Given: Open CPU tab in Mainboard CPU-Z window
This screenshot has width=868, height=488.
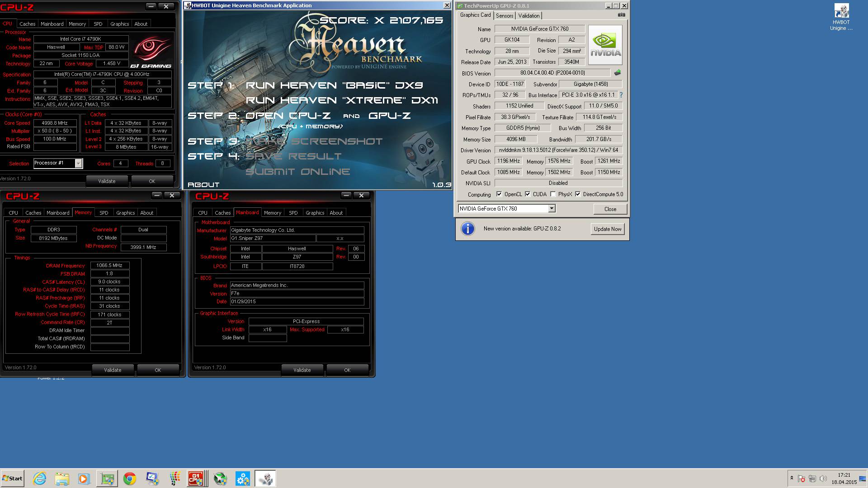Looking at the screenshot, I should pos(203,213).
